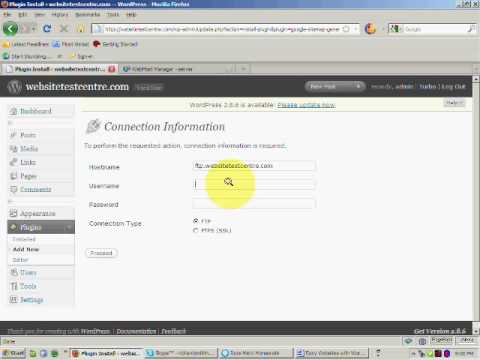Switch to the second browser tab

point(177,69)
